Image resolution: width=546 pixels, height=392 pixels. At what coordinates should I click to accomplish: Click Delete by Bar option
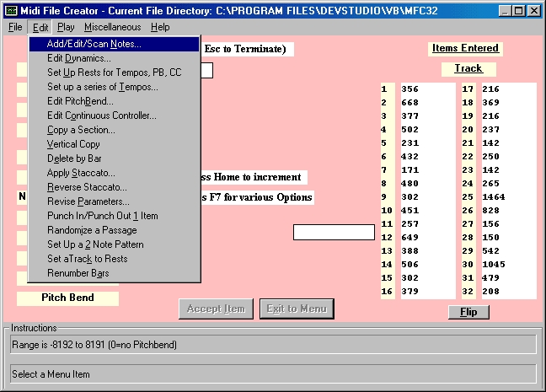tap(74, 158)
